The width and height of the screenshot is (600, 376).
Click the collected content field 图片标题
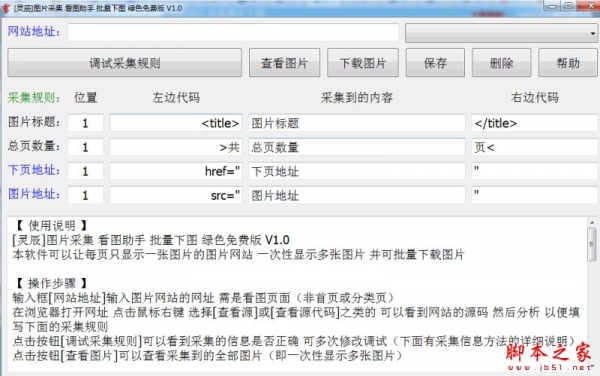[x=357, y=123]
